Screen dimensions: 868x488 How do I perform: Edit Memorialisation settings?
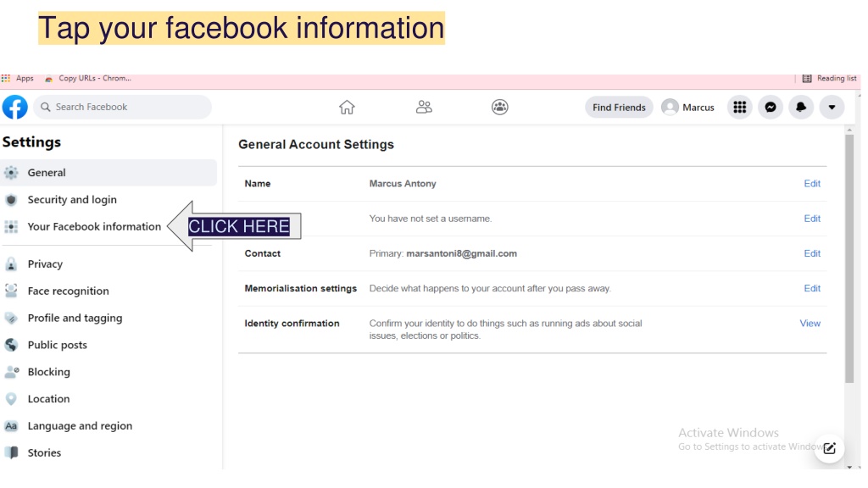[x=812, y=288]
